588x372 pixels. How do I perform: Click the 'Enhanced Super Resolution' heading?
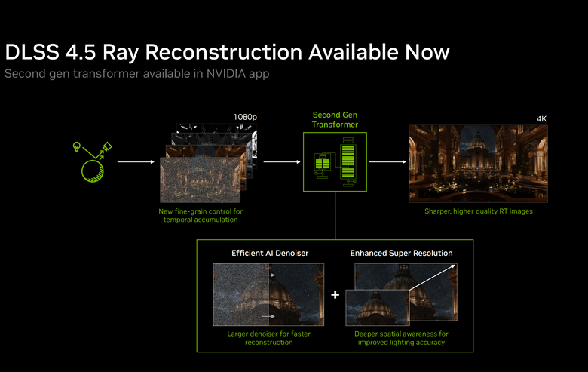coord(401,253)
